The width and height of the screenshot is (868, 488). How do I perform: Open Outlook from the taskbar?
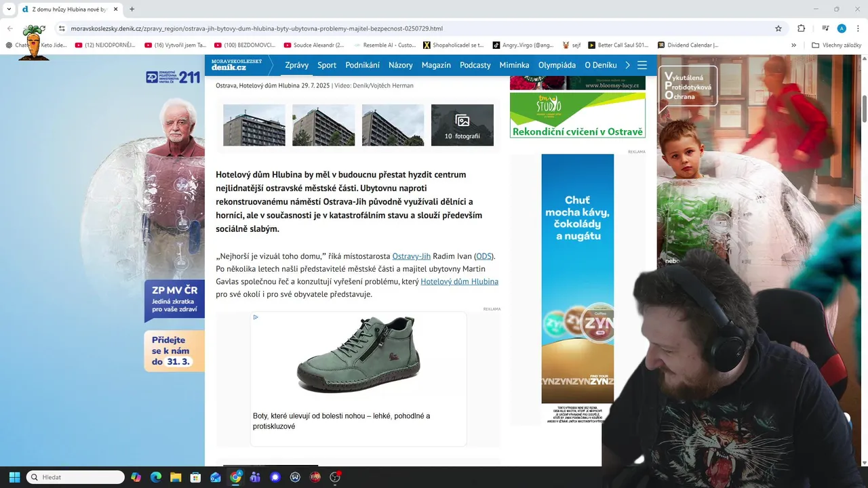click(x=216, y=477)
